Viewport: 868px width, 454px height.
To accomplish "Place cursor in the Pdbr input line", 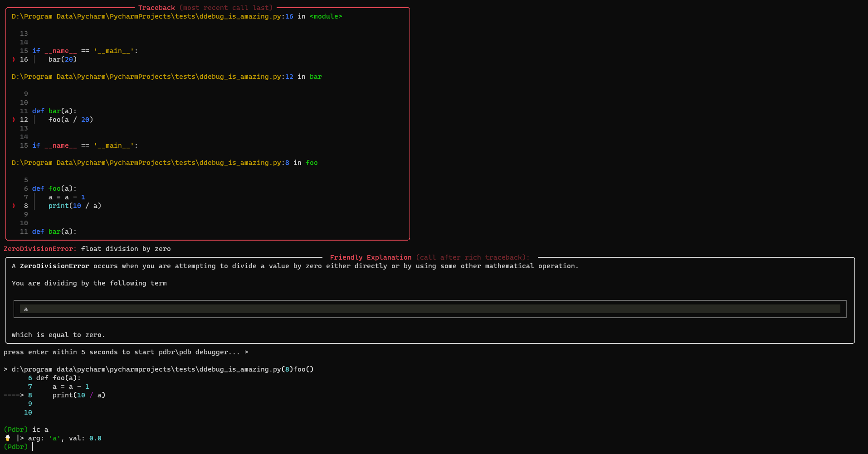I will pyautogui.click(x=33, y=447).
